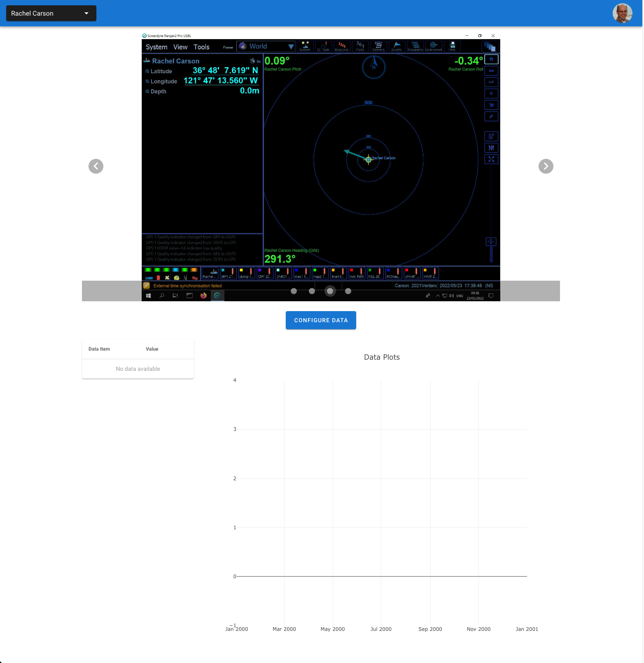The image size is (644, 663).
Task: Open the taskbar notification center icon
Action: (491, 295)
